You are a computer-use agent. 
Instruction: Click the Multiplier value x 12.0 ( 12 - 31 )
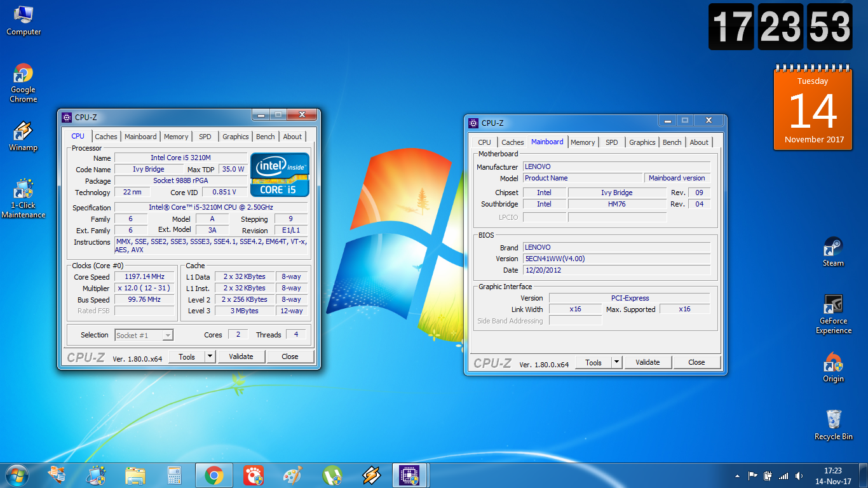click(144, 288)
